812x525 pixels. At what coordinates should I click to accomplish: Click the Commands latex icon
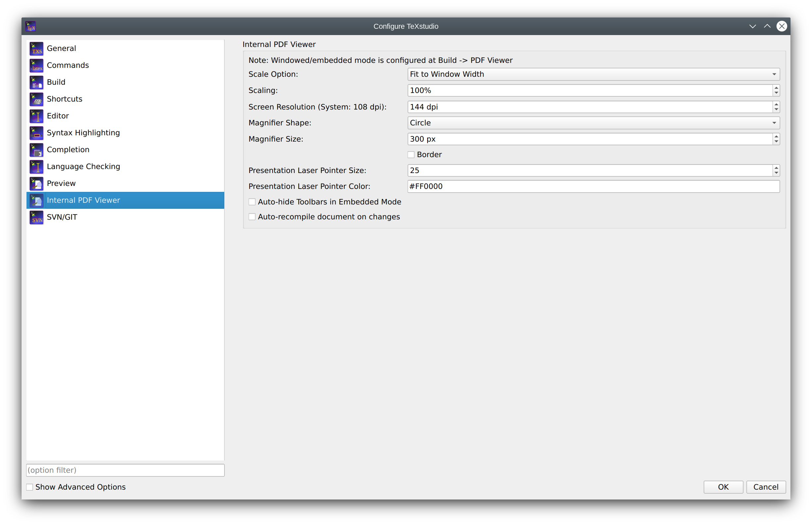(x=36, y=66)
